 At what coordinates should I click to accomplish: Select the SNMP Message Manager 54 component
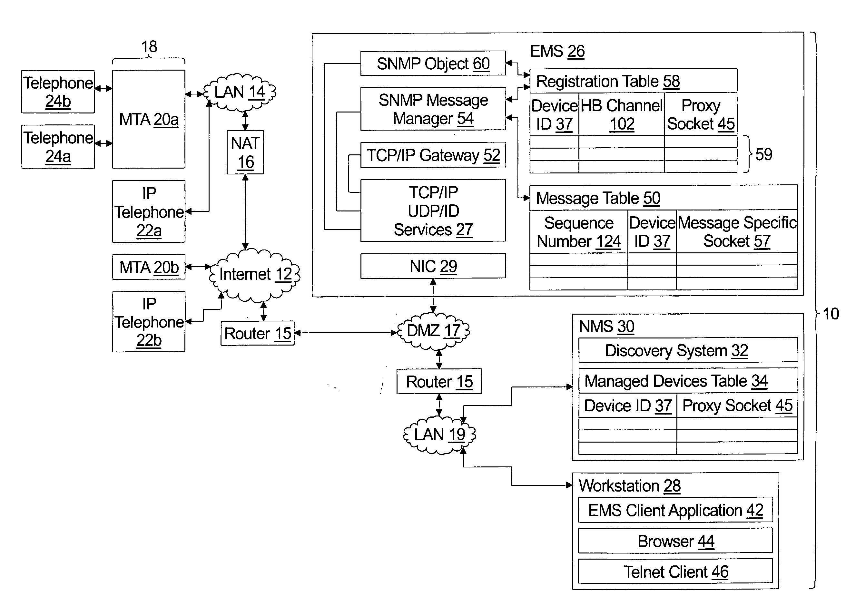[x=407, y=105]
